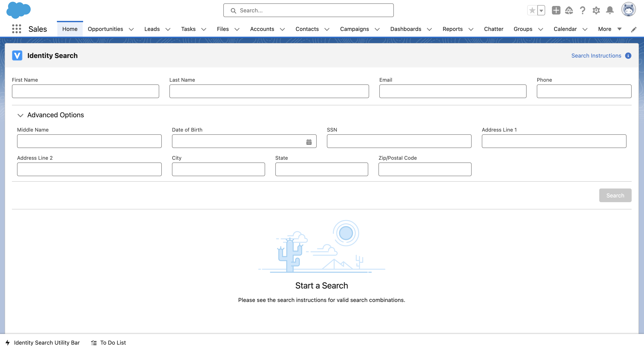Expand the Dashboards tab dropdown chevron
644x351 pixels.
point(429,29)
